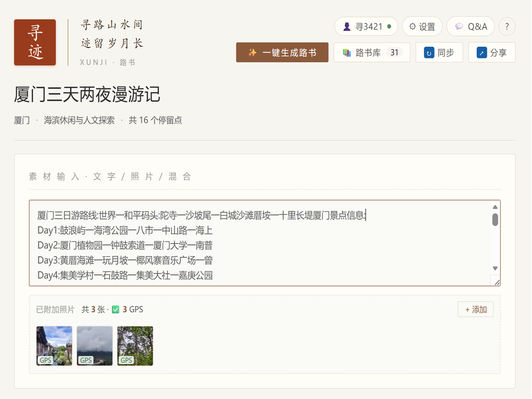Click the green GPS checkmark icon
532x399 pixels.
(116, 310)
